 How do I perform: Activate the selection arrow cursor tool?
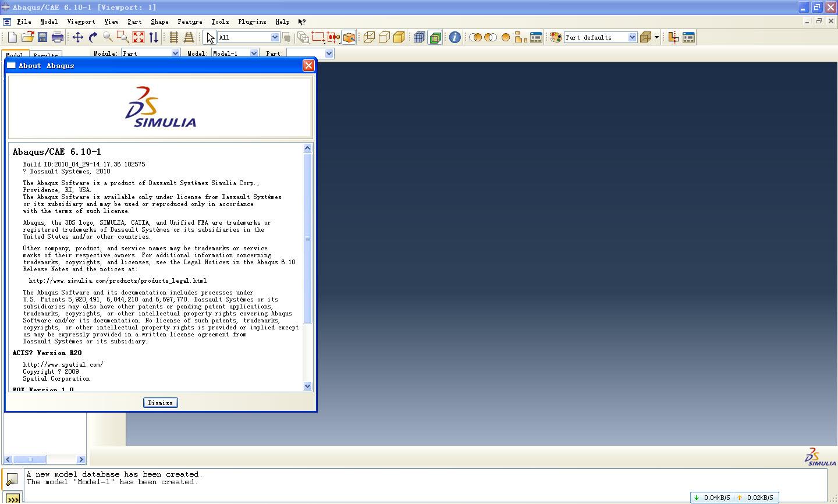[210, 37]
